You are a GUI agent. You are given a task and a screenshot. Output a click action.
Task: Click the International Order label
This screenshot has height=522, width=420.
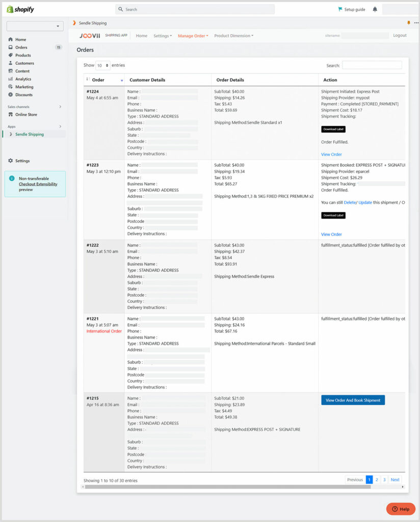coord(104,331)
